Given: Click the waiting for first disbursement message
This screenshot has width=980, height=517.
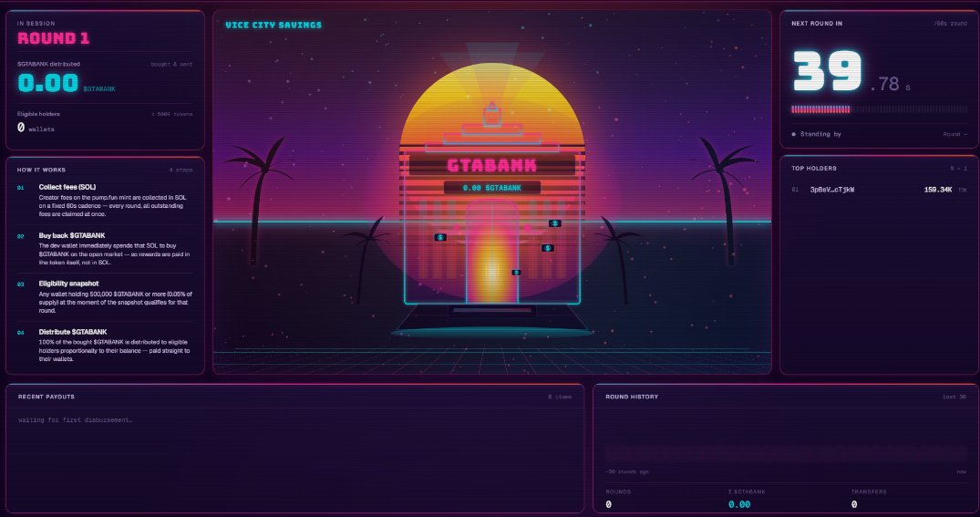Looking at the screenshot, I should [75, 419].
